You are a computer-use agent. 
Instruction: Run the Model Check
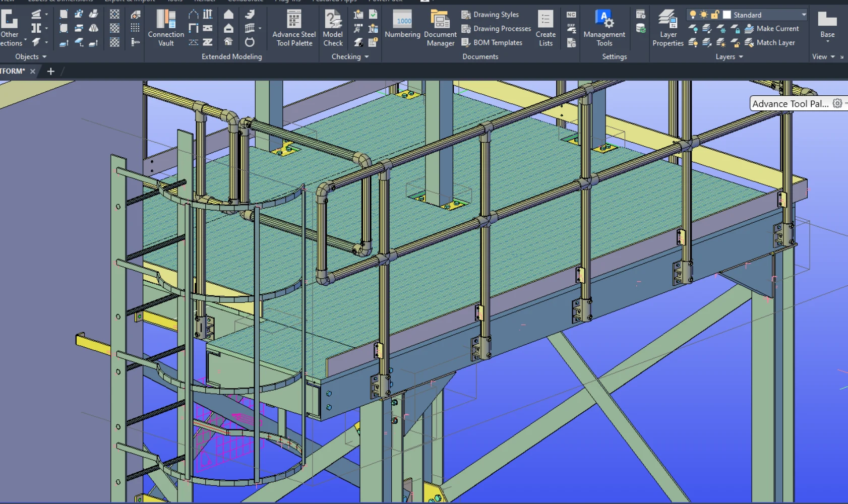pyautogui.click(x=333, y=28)
